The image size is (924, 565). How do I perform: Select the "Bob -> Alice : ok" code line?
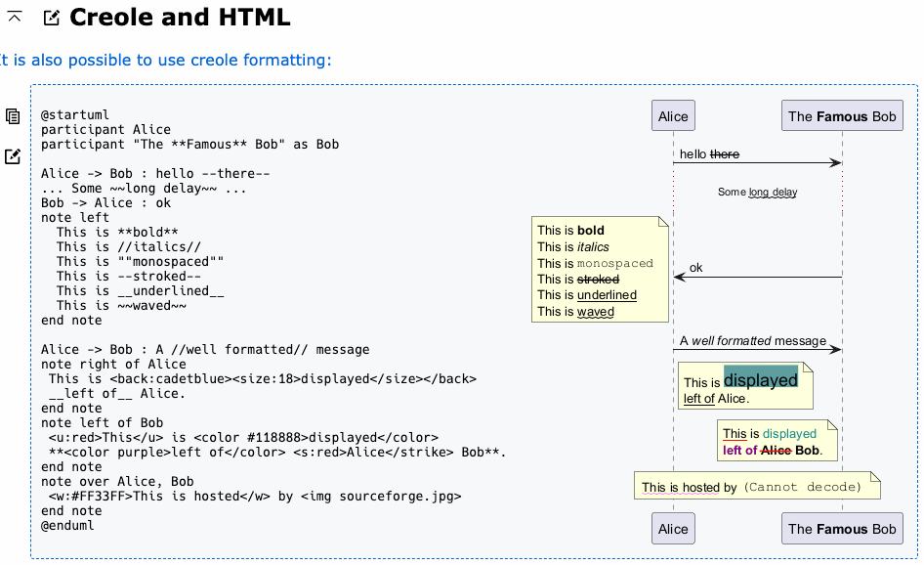click(106, 203)
